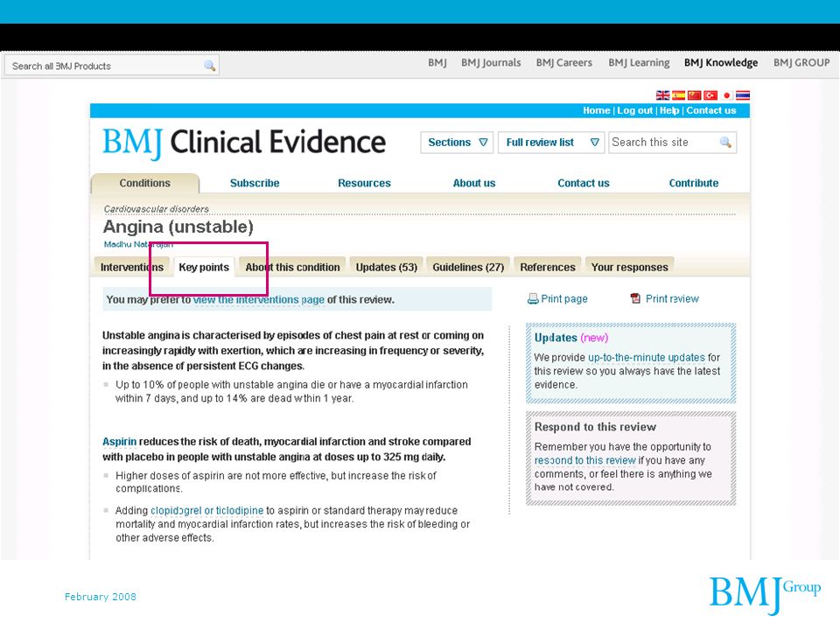Click the site search magnifier icon
The image size is (840, 630).
(x=725, y=143)
